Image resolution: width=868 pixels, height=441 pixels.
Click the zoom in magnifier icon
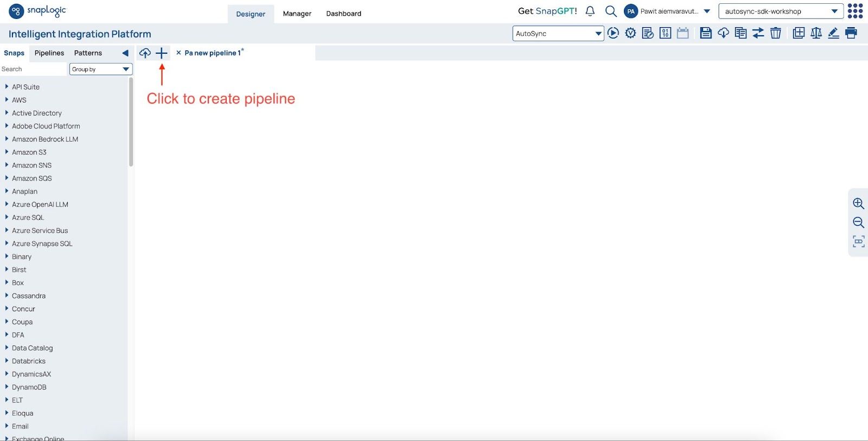pyautogui.click(x=858, y=203)
